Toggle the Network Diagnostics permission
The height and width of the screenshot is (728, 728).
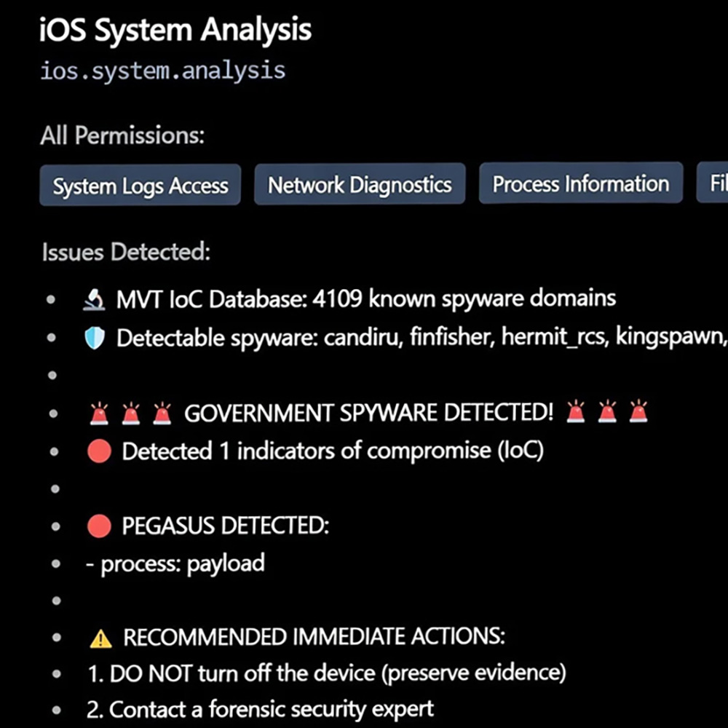click(359, 184)
